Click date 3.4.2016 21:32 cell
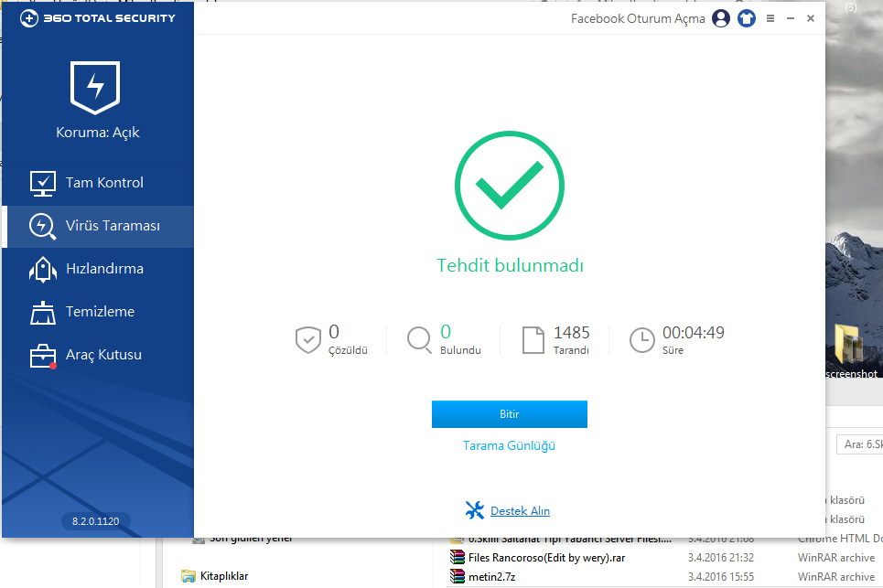Image resolution: width=883 pixels, height=588 pixels. click(721, 558)
